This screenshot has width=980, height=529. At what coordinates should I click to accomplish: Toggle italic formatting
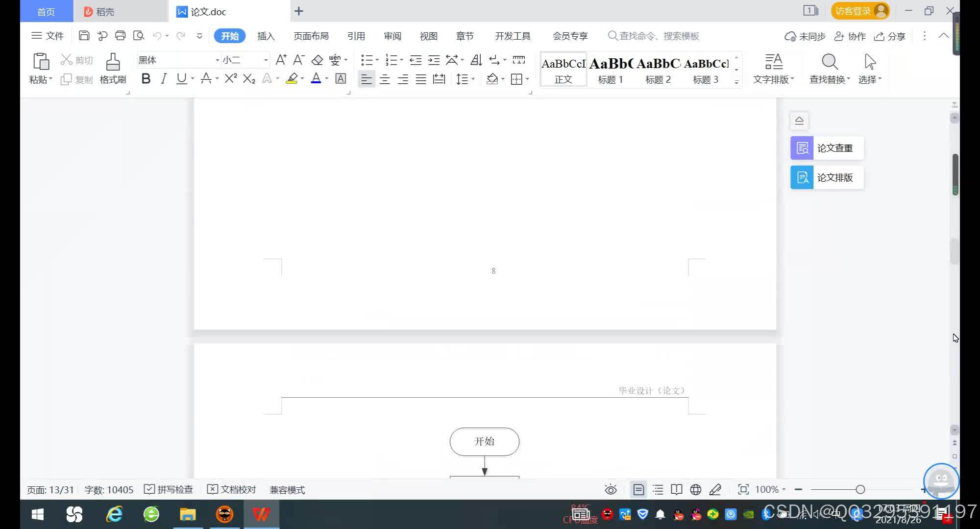click(x=164, y=78)
